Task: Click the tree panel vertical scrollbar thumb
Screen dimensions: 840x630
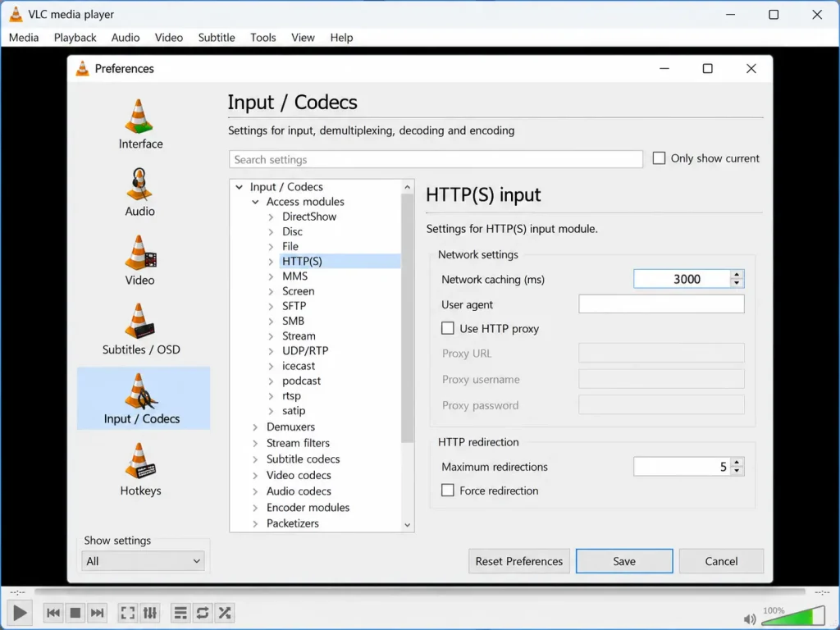Action: point(407,318)
